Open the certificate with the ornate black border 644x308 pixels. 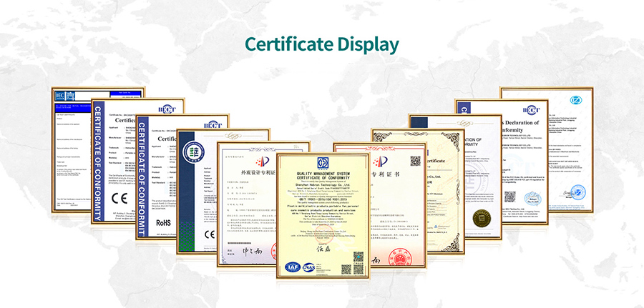446,191
